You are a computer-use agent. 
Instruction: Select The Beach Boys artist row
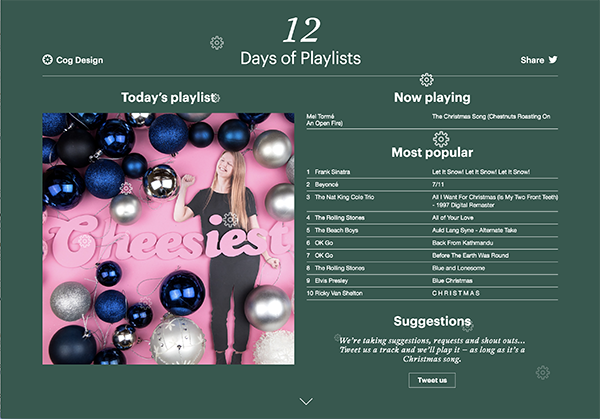tap(336, 230)
